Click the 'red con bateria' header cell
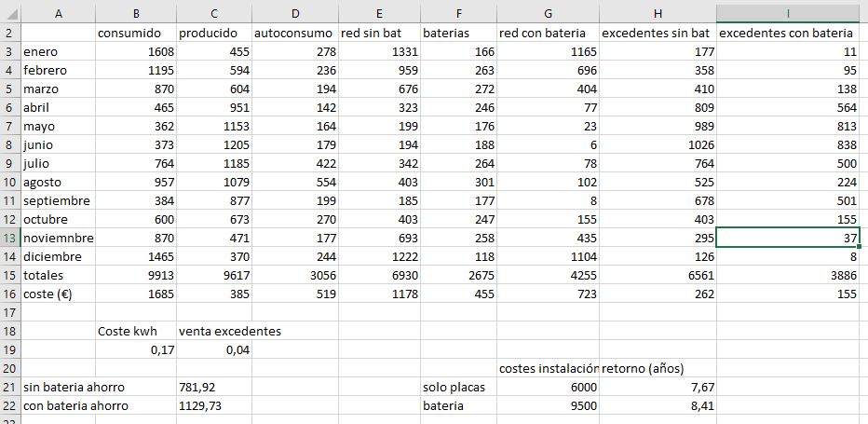Screen dimensions: 868x424 pos(548,34)
